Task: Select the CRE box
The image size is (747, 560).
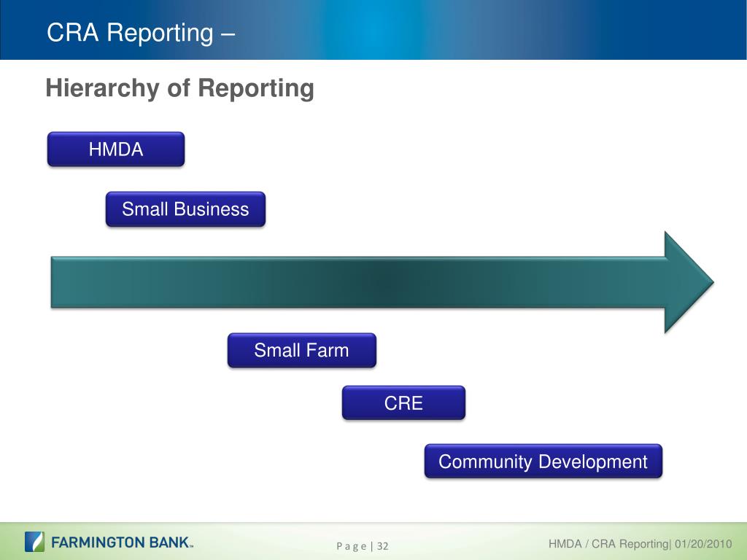Action: coord(403,402)
